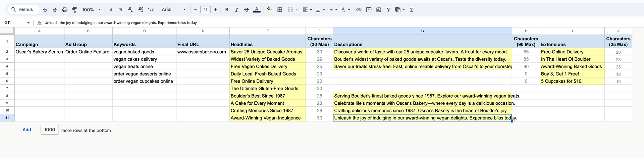Screen dimensions: 644x158
Task: Search the Menus box
Action: click(x=23, y=9)
